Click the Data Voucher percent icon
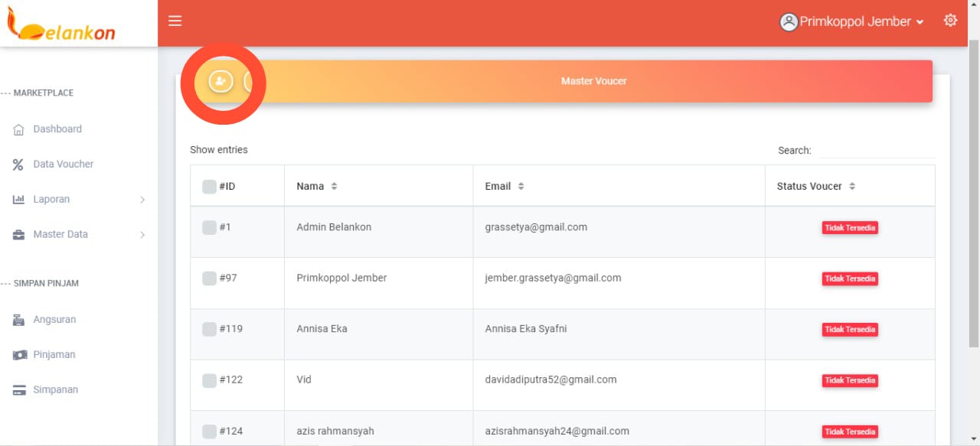The image size is (980, 446). 19,164
